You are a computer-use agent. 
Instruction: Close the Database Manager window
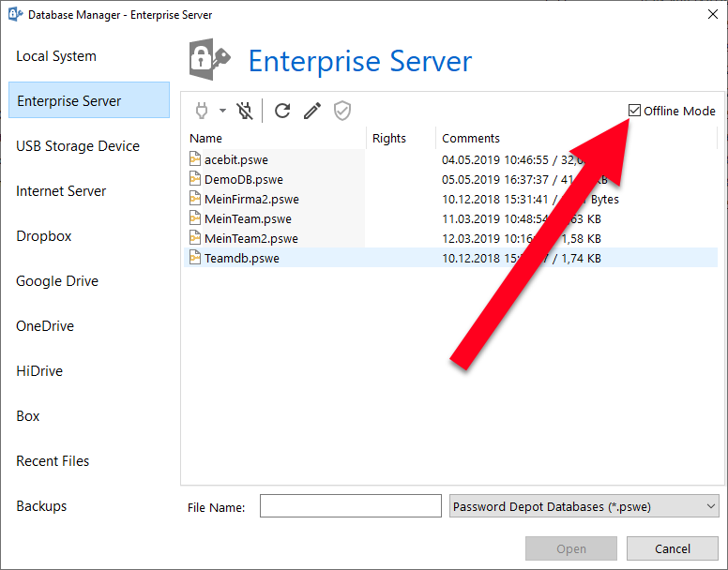click(x=713, y=14)
